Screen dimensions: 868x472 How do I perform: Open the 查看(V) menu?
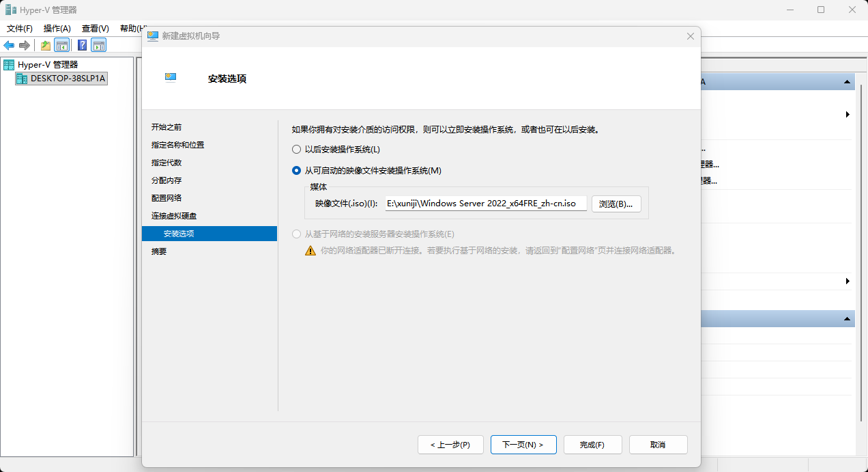pyautogui.click(x=96, y=29)
